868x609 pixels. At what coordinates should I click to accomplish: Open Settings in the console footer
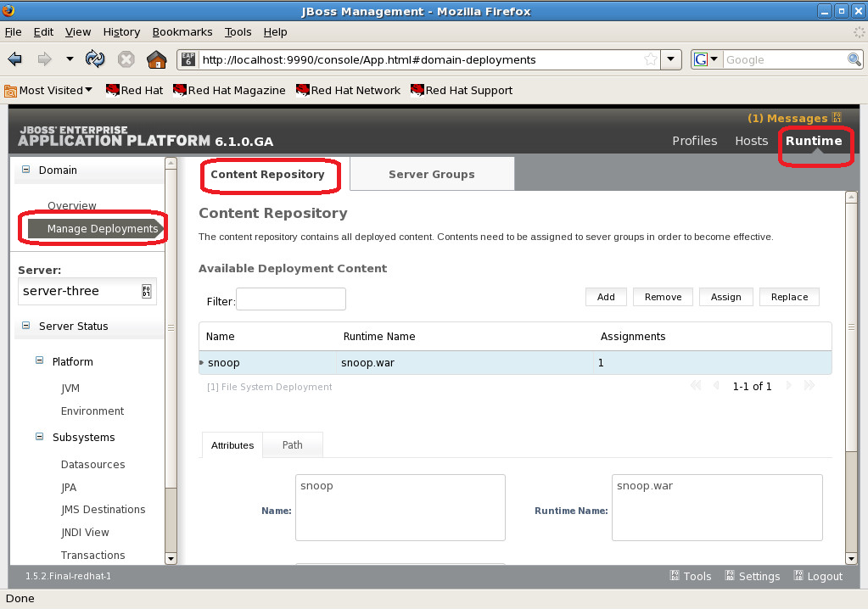pos(753,577)
